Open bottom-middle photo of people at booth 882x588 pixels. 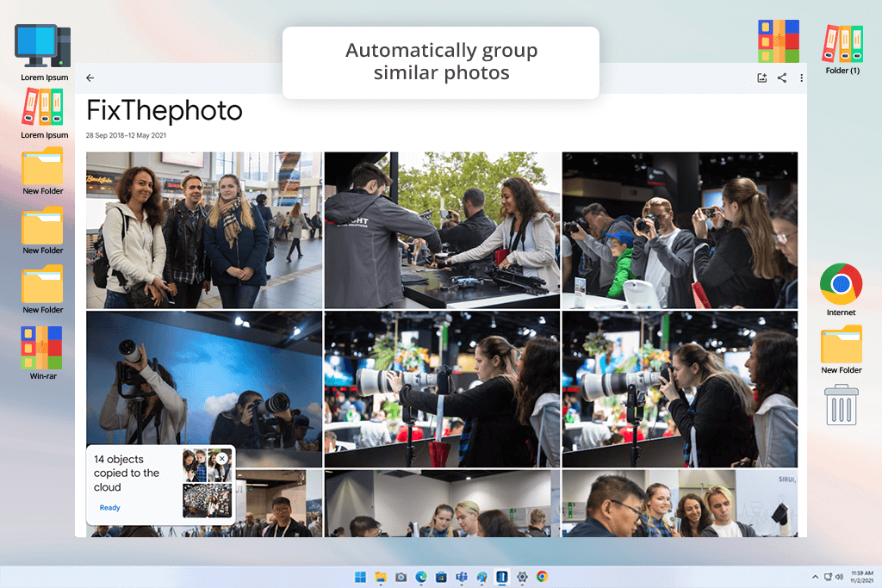pos(442,503)
